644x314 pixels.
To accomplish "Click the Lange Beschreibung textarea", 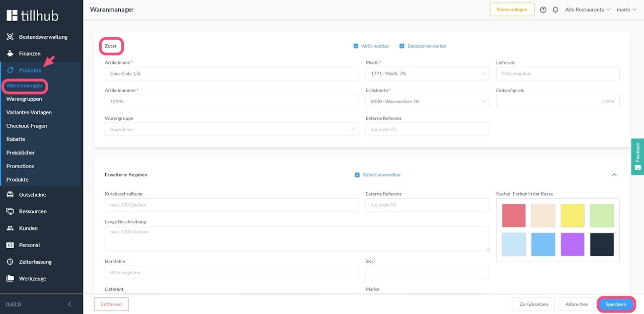I will click(297, 239).
